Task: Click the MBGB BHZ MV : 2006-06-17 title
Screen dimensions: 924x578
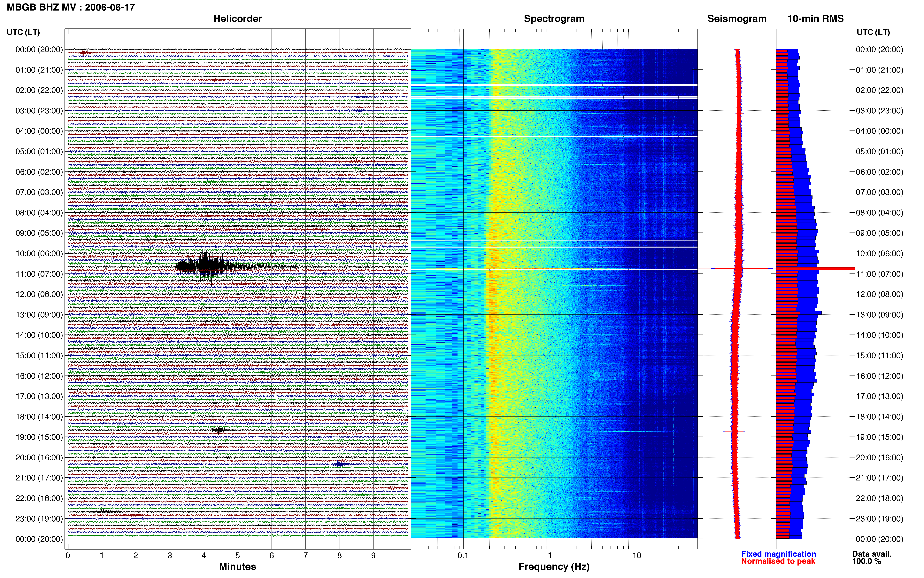Action: (x=71, y=7)
